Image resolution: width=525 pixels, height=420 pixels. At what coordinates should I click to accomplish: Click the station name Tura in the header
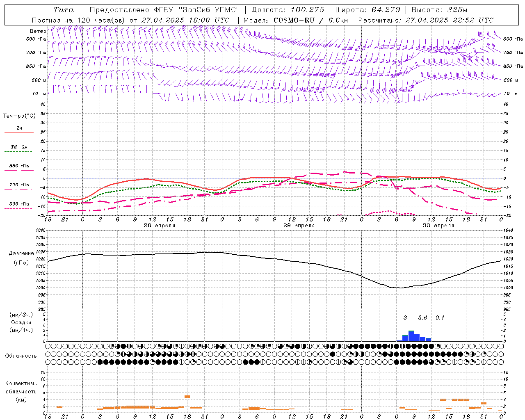tap(64, 10)
